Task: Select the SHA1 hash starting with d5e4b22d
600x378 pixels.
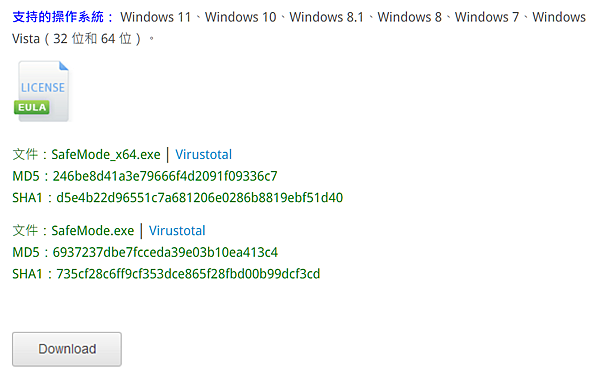Action: [199, 198]
